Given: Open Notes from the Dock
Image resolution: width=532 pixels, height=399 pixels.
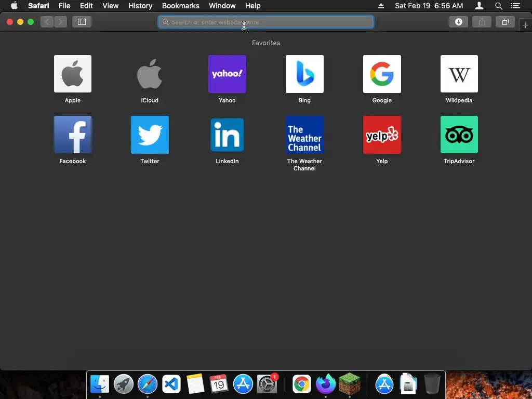Looking at the screenshot, I should point(195,384).
